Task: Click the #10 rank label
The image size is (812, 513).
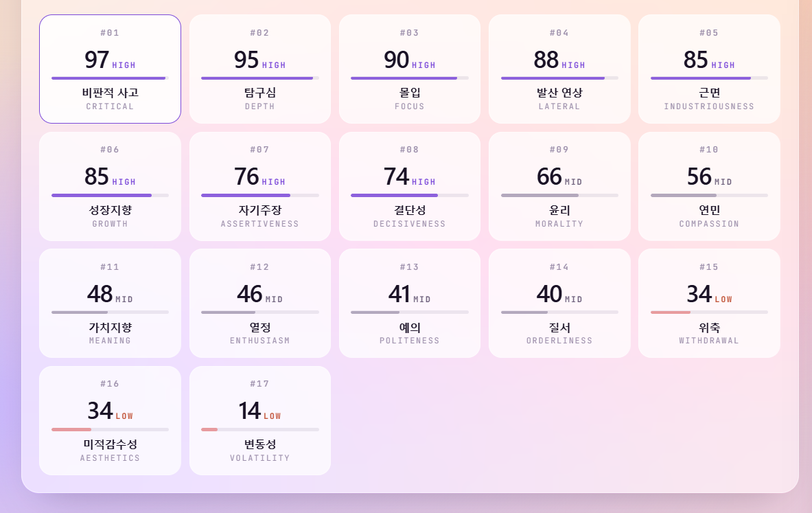Action: (x=709, y=150)
